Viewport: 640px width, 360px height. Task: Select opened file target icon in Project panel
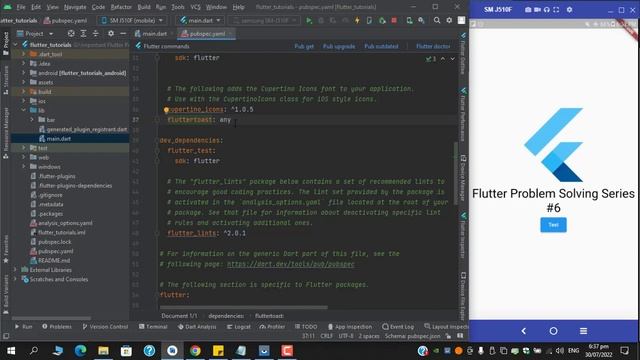(x=71, y=33)
